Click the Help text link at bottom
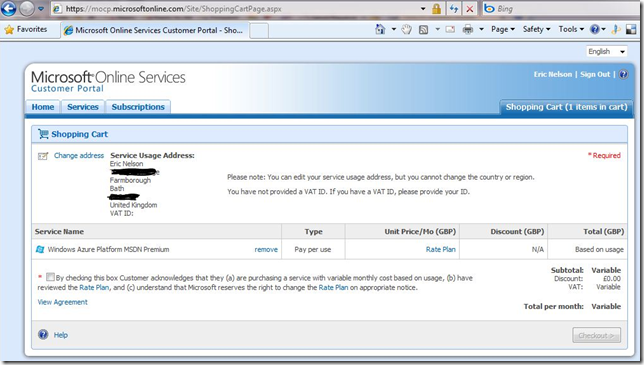Screen dimensions: 644x365 [x=61, y=335]
